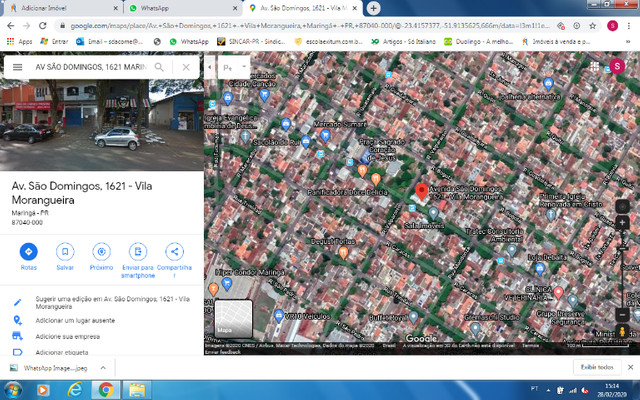Click the Próximo nearby icon
The width and height of the screenshot is (640, 400).
101,251
